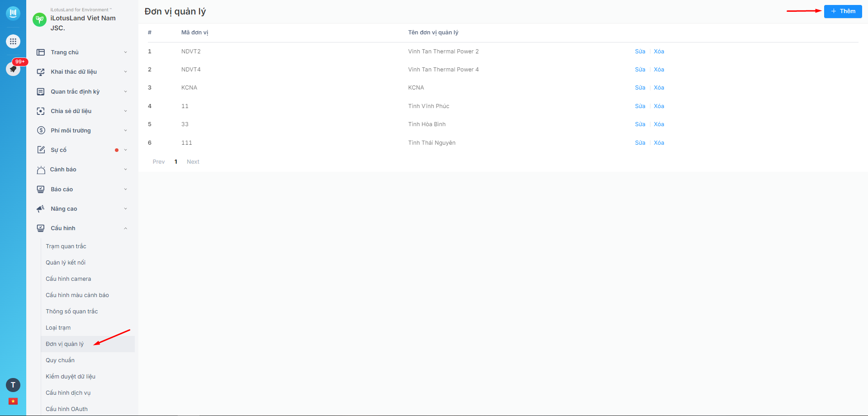Click the Quan trắc định kỳ icon
Viewport: 868px width, 416px height.
point(41,92)
